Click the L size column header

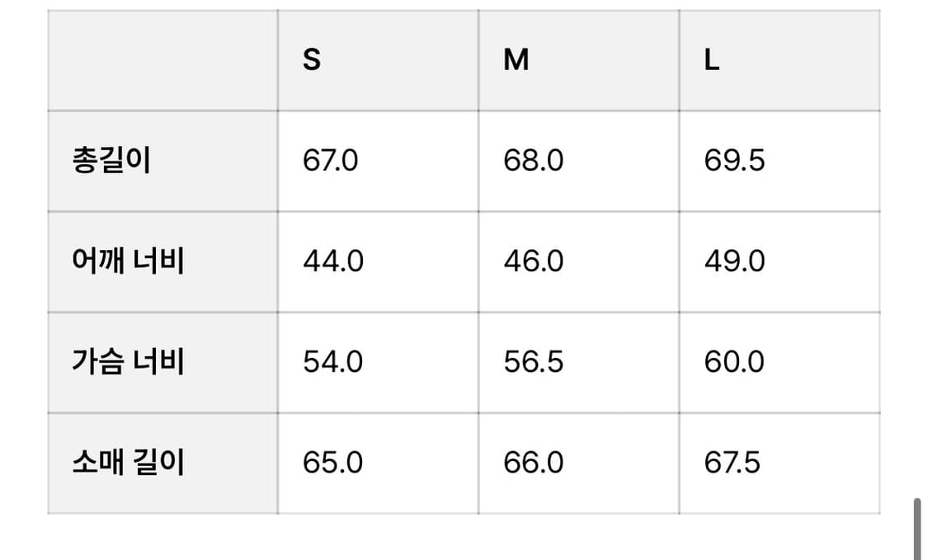[712, 60]
